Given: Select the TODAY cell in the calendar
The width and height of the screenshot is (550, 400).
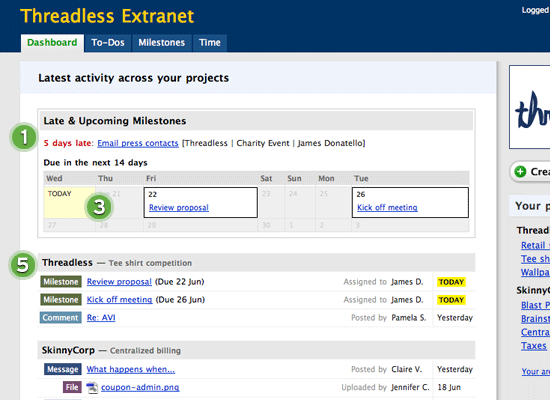Looking at the screenshot, I should [69, 202].
